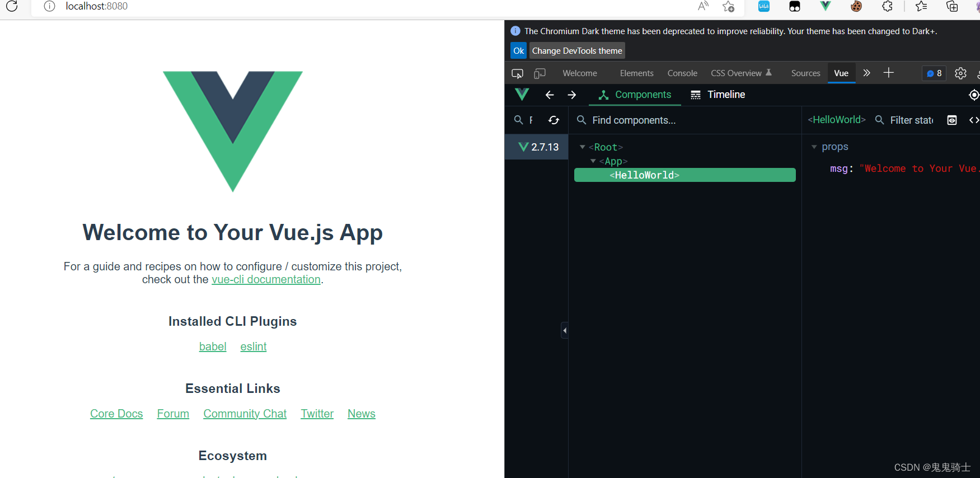Image resolution: width=980 pixels, height=478 pixels.
Task: Refresh the Vue apps list
Action: [554, 120]
